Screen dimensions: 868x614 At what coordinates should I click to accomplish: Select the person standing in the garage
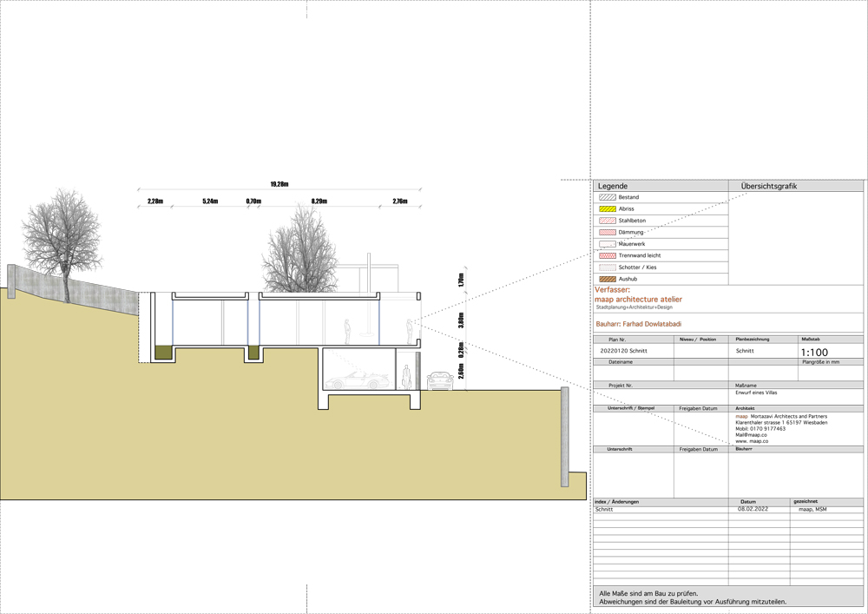(x=405, y=377)
